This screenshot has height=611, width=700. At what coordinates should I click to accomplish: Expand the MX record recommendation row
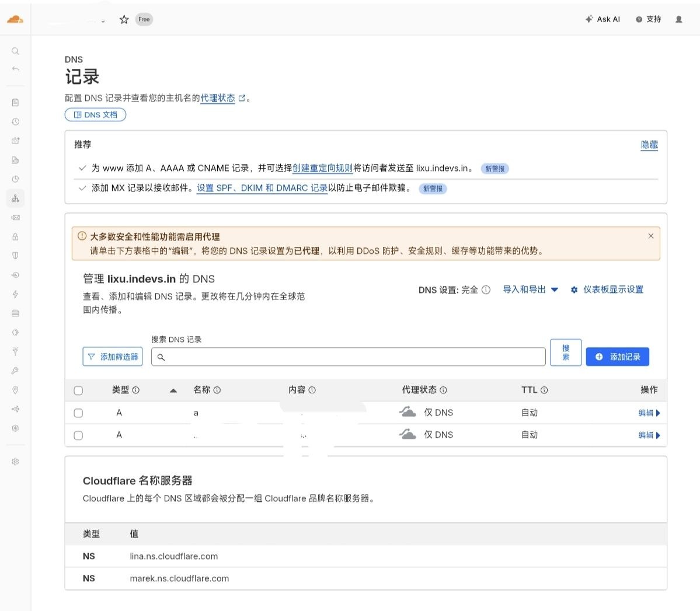[x=82, y=188]
